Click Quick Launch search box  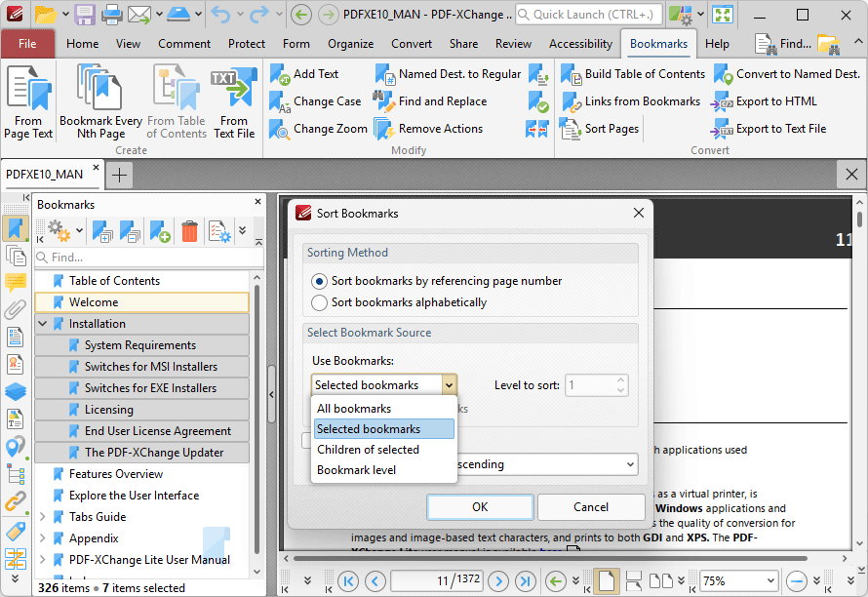point(589,15)
